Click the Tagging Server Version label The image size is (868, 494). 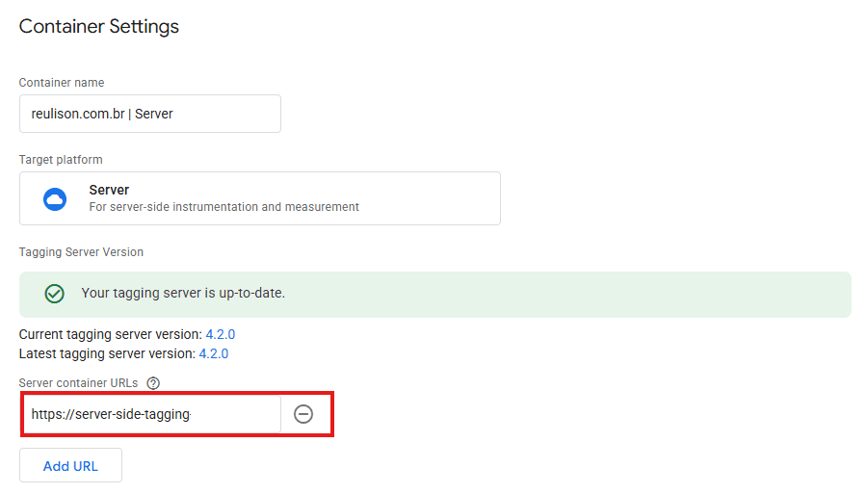coord(81,252)
